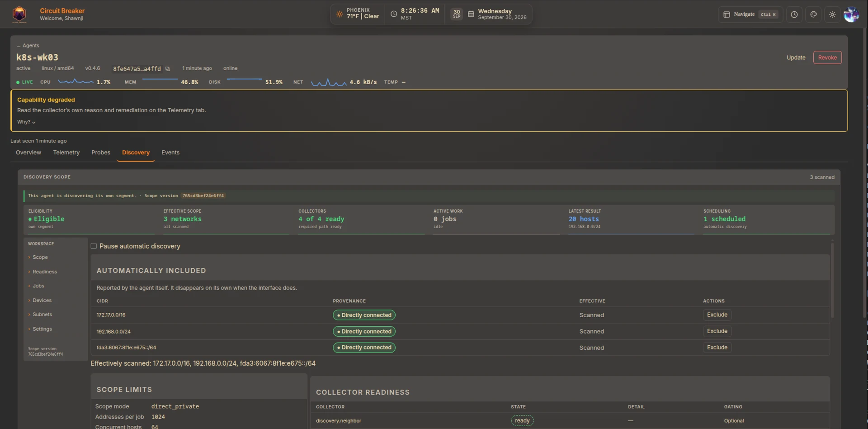Go back to Agents list
The height and width of the screenshot is (429, 868).
[28, 45]
